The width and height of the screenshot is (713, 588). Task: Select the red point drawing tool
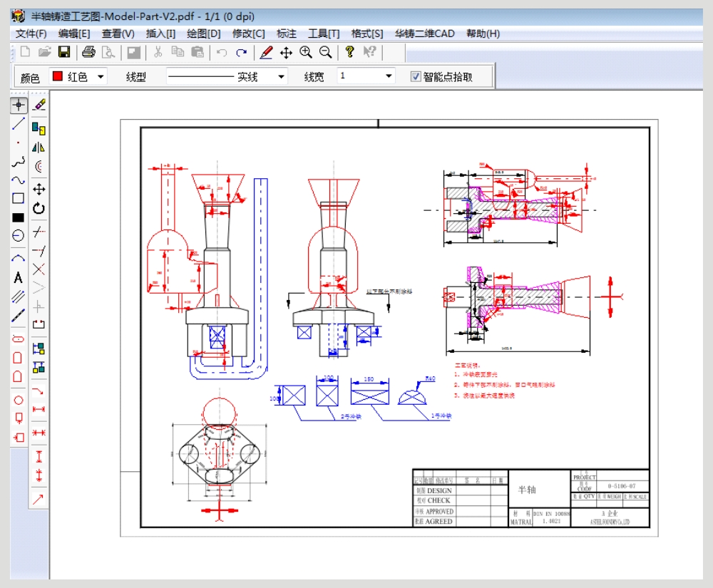19,143
